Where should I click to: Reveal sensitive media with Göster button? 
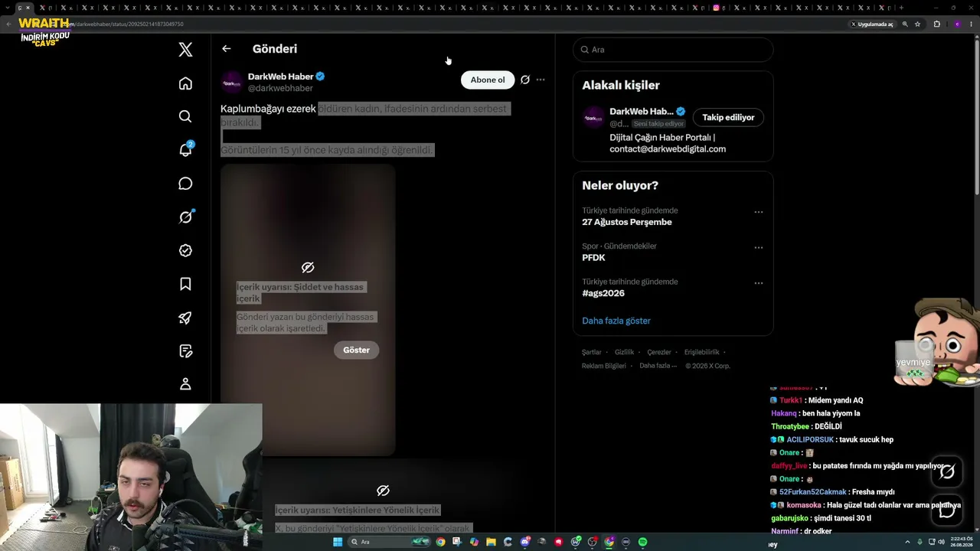pyautogui.click(x=356, y=350)
